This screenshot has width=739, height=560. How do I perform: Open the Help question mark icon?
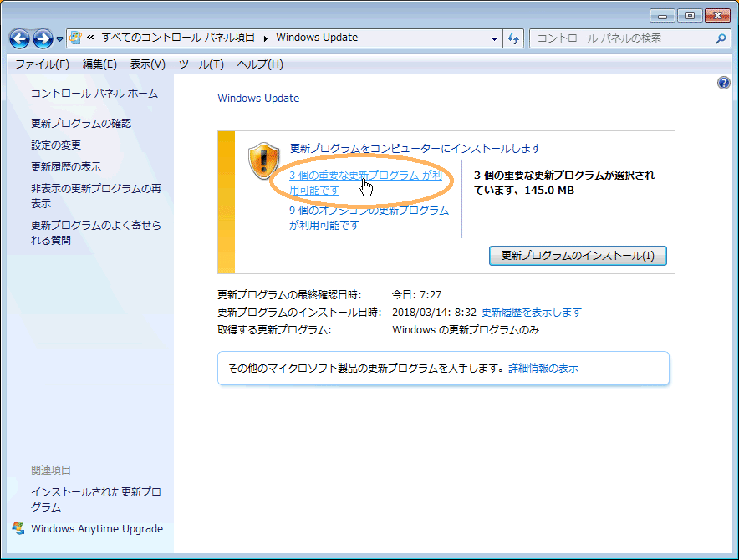[723, 83]
